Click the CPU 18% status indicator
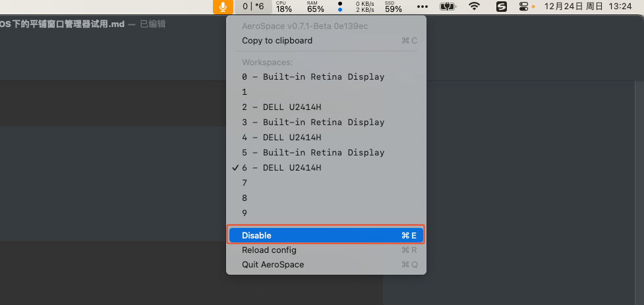Screen dimensions: 644x305 click(284, 7)
